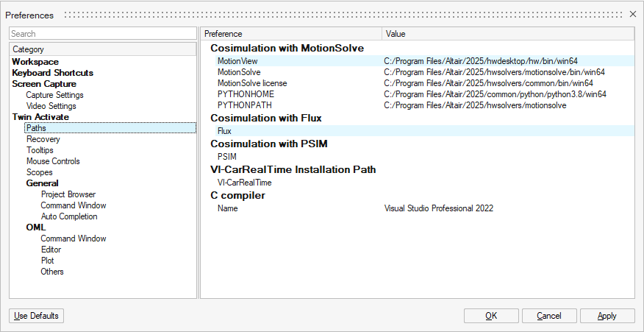Select the Workspace category
This screenshot has width=644, height=332.
[35, 62]
